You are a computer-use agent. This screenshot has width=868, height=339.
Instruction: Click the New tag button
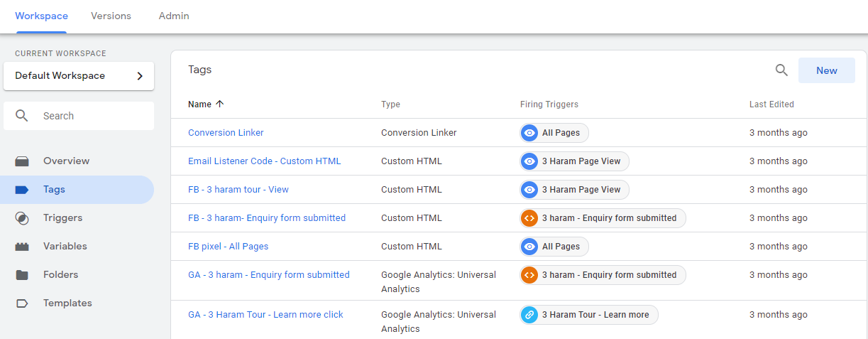826,70
